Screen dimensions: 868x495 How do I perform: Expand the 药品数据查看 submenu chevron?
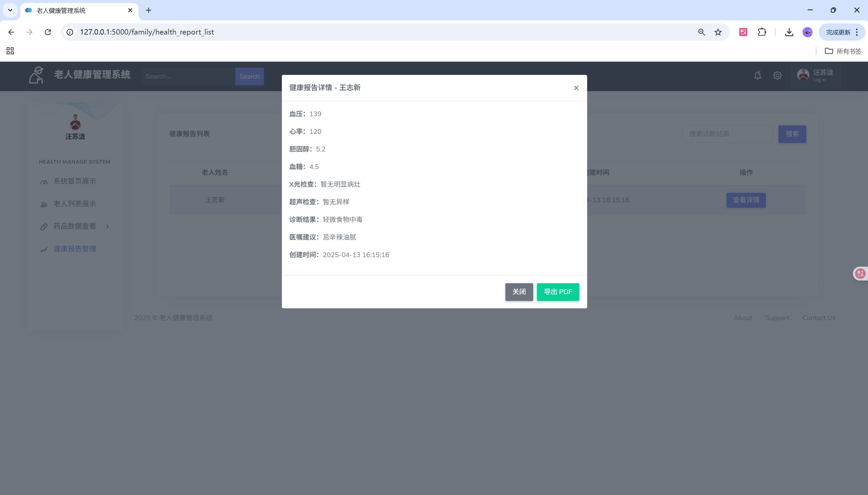107,226
